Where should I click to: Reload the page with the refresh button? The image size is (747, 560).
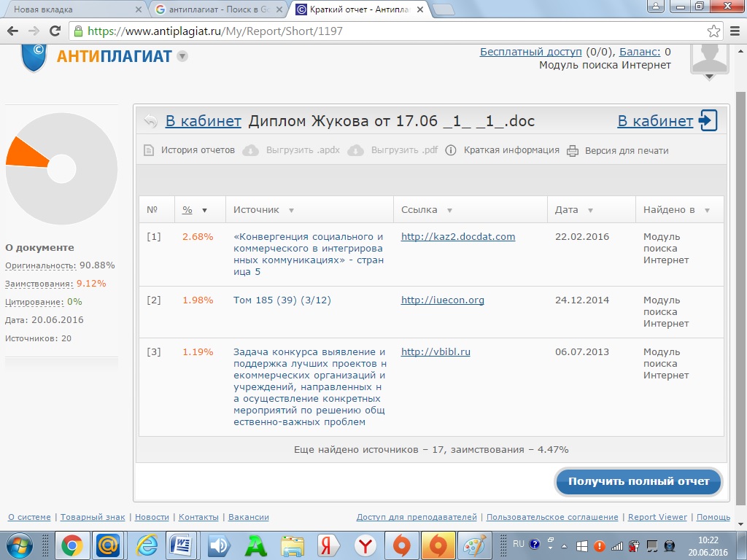point(55,31)
